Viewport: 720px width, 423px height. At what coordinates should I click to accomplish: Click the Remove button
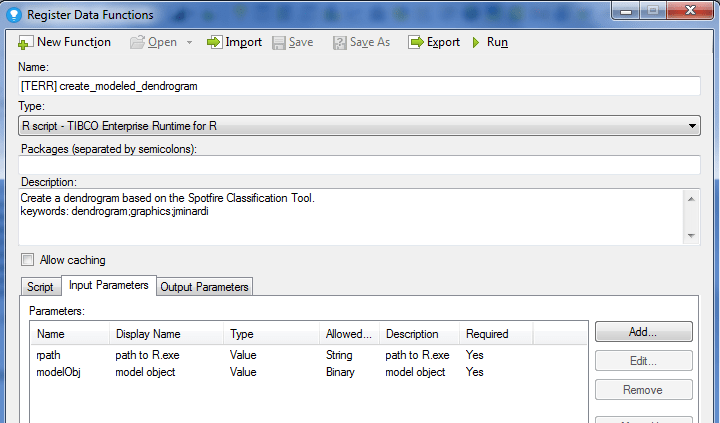[643, 389]
